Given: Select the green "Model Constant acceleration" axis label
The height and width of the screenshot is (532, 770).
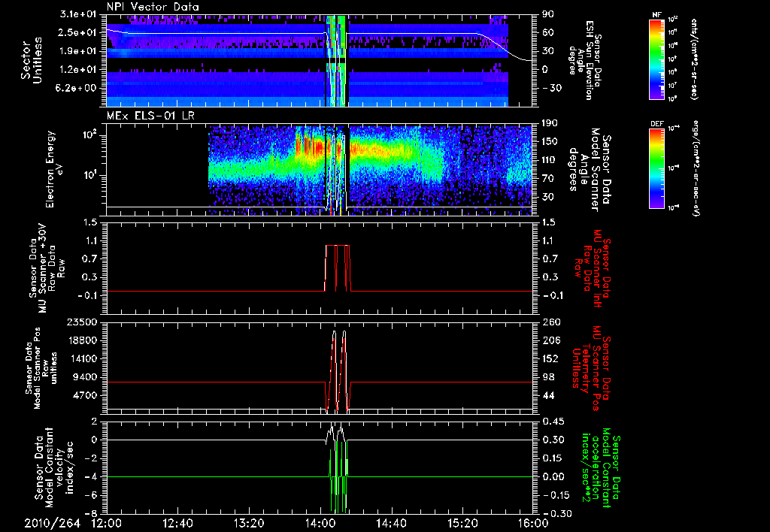Looking at the screenshot, I should coord(600,469).
